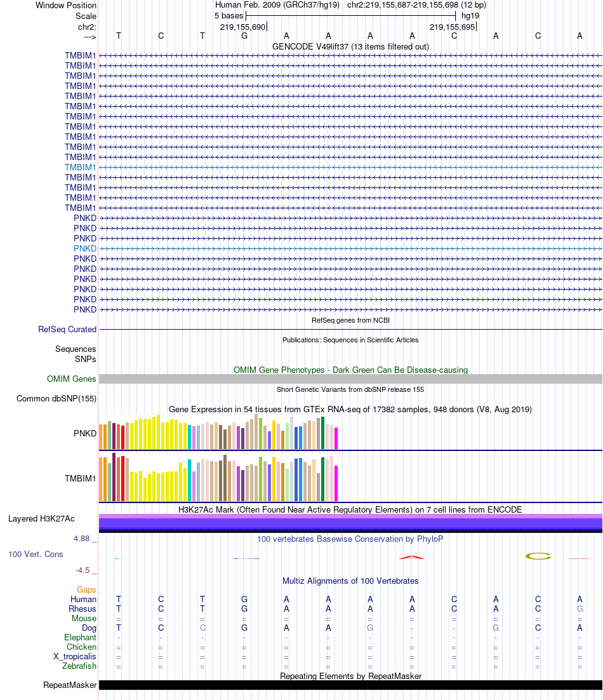Select the light-blue highlighted TMBIM1 transcript label

tap(80, 168)
